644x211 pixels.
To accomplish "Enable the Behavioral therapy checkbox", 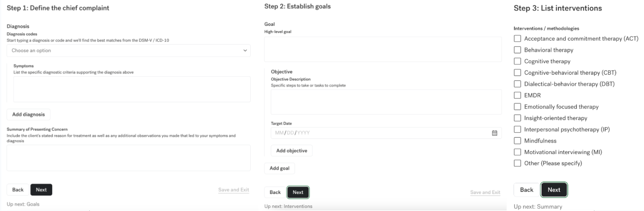I will [517, 50].
